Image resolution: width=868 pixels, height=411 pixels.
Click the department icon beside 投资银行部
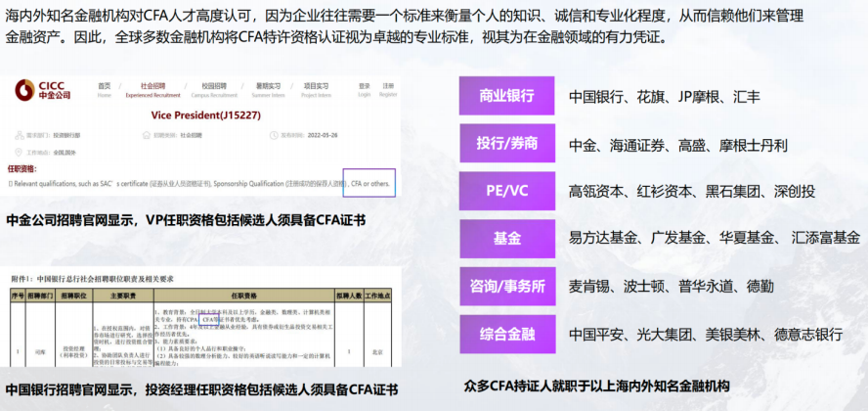(21, 135)
